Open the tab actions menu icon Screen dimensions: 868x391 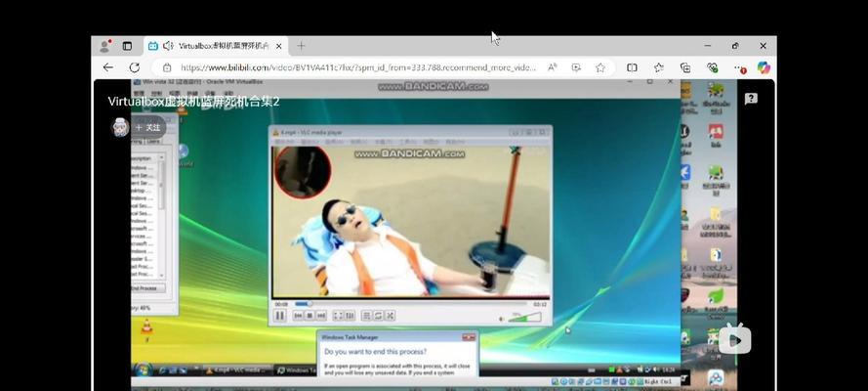click(x=127, y=46)
